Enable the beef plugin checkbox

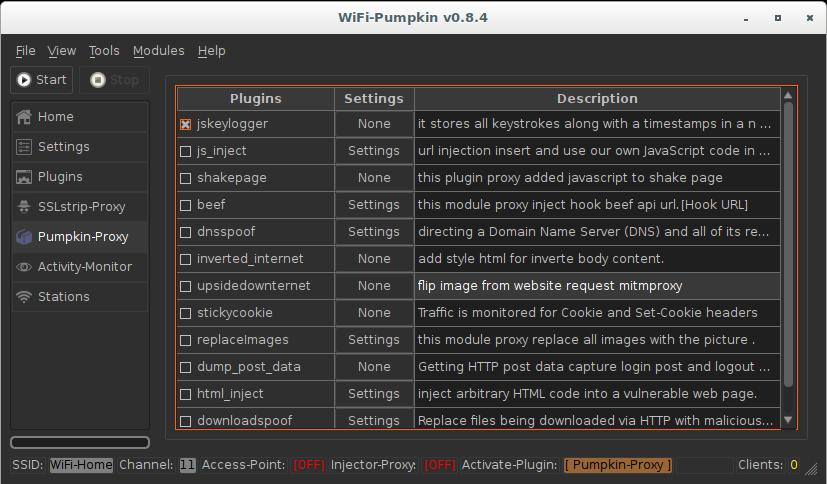click(186, 205)
